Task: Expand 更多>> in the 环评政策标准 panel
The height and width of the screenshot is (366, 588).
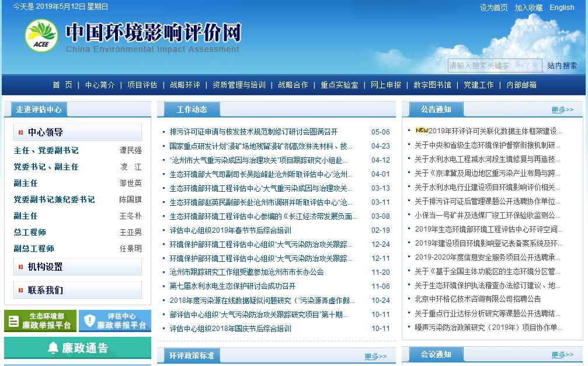Action: click(375, 356)
